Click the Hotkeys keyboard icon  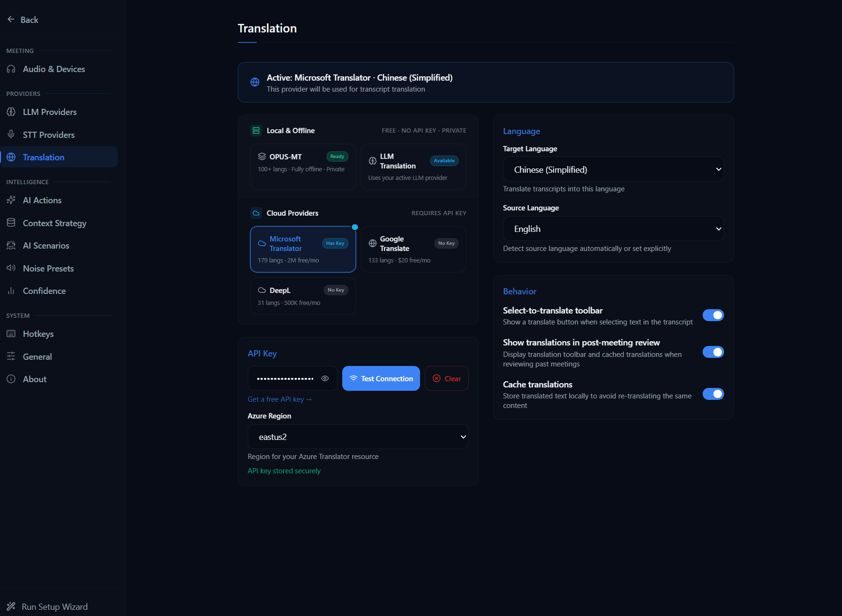pyautogui.click(x=11, y=334)
